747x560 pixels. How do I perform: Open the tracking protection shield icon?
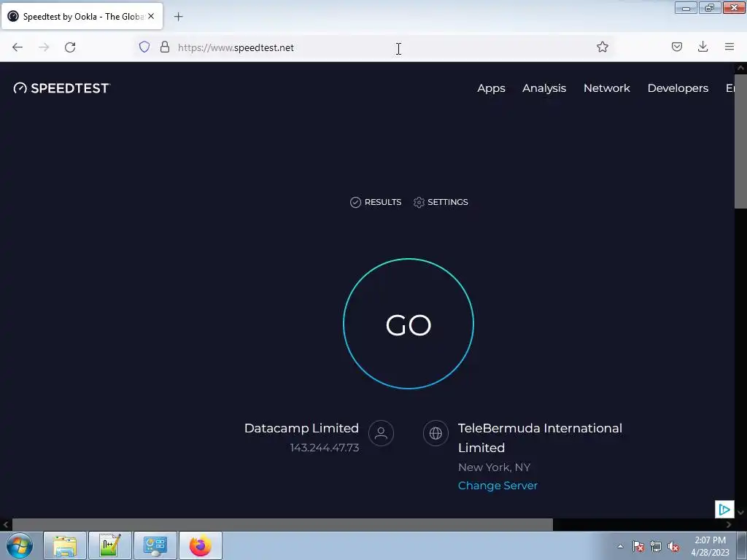pos(144,47)
